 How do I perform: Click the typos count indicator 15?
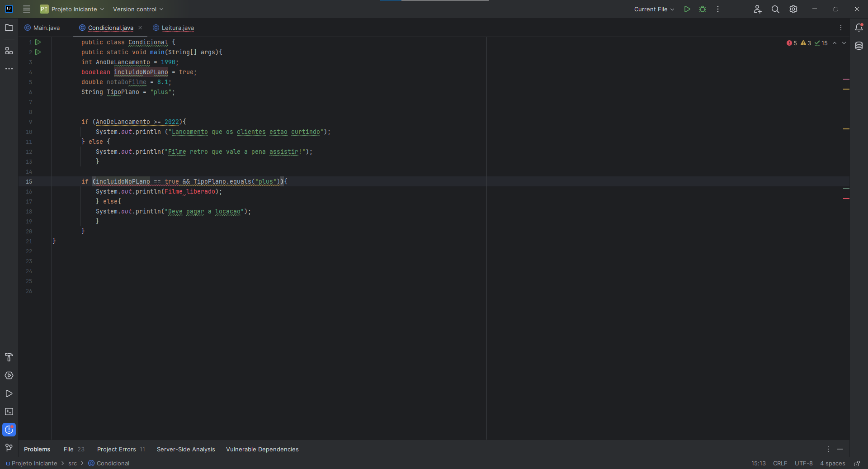pos(821,43)
